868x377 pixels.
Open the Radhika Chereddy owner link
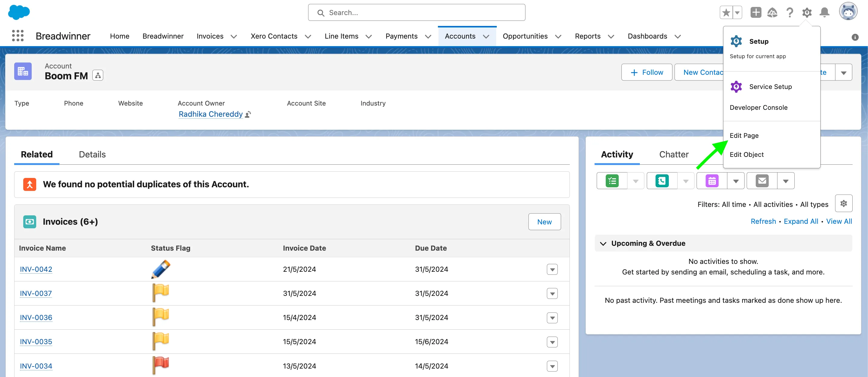pos(211,114)
